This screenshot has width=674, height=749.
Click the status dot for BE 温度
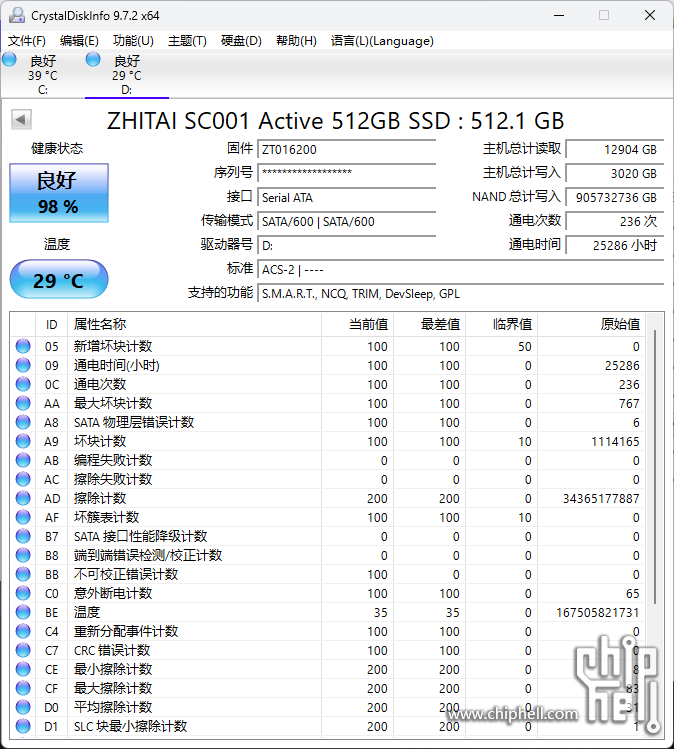(x=23, y=612)
